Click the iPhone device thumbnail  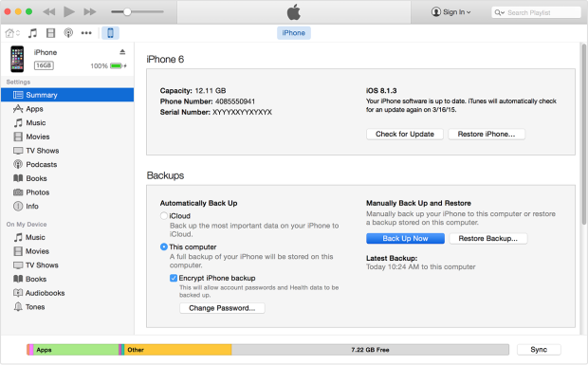pos(17,59)
